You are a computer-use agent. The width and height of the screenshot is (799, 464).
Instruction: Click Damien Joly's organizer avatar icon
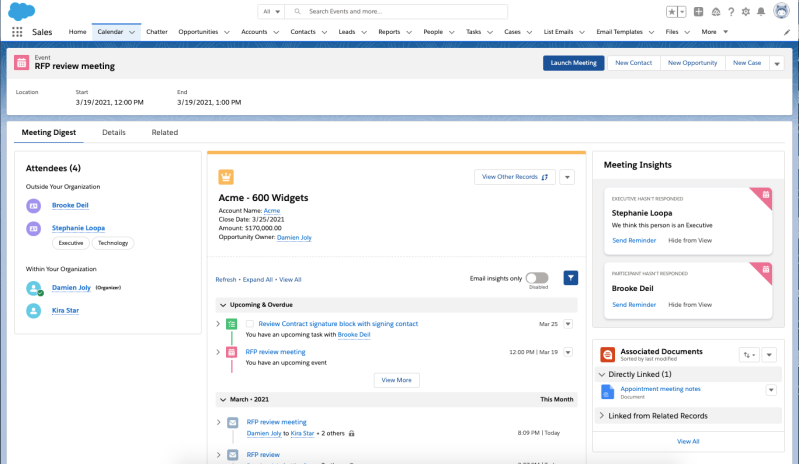(x=34, y=288)
